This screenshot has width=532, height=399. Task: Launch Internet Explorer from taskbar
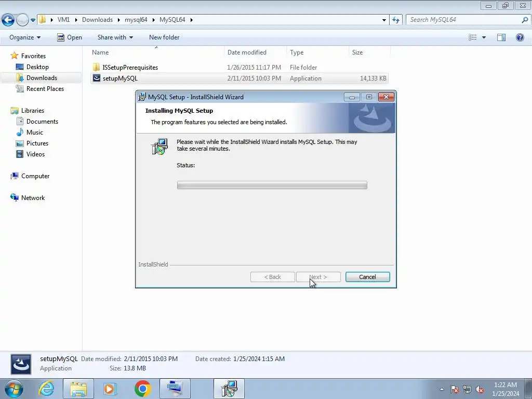[46, 389]
